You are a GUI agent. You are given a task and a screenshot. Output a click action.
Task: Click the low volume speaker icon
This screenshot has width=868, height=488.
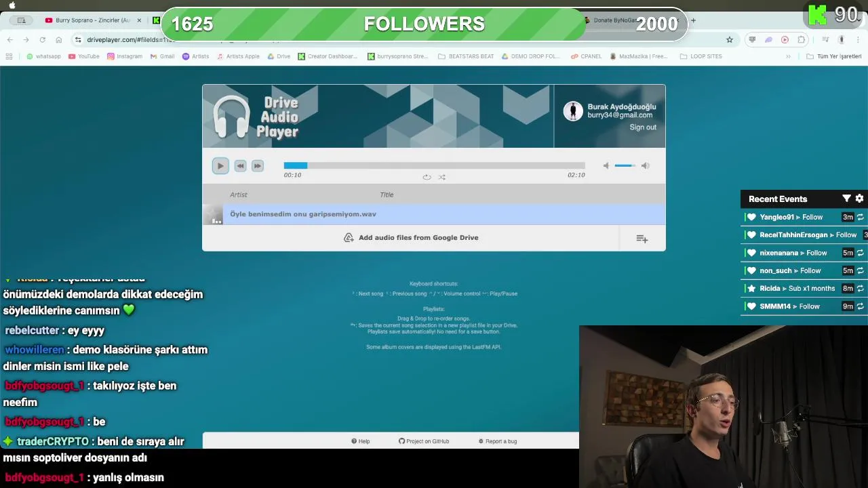click(x=606, y=165)
